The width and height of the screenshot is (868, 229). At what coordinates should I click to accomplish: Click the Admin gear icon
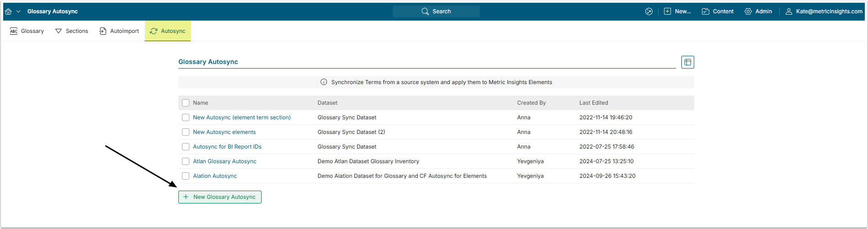(x=748, y=11)
